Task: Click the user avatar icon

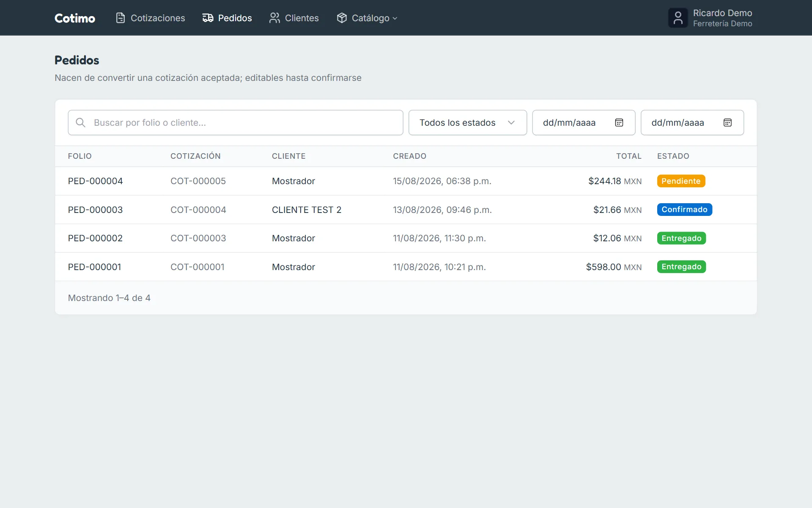Action: (678, 18)
